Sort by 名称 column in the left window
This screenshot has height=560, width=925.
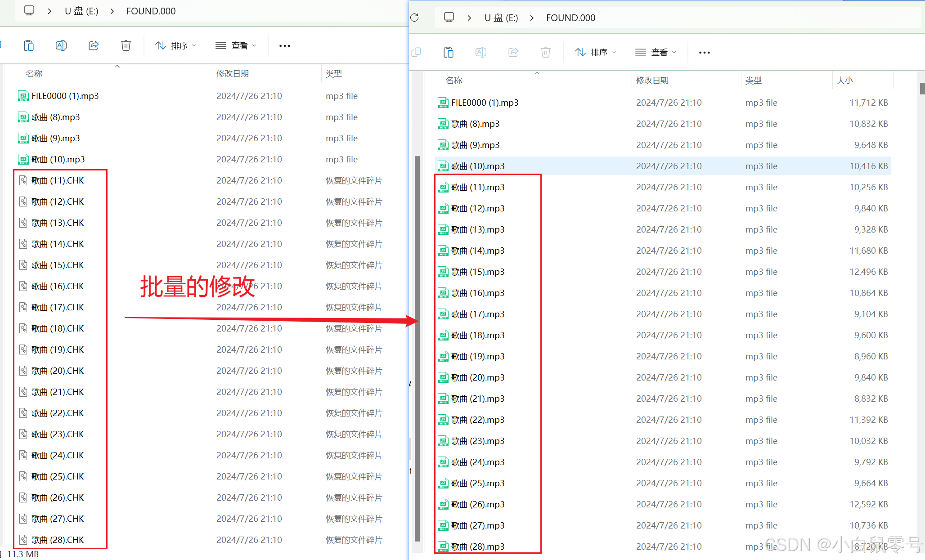click(34, 73)
